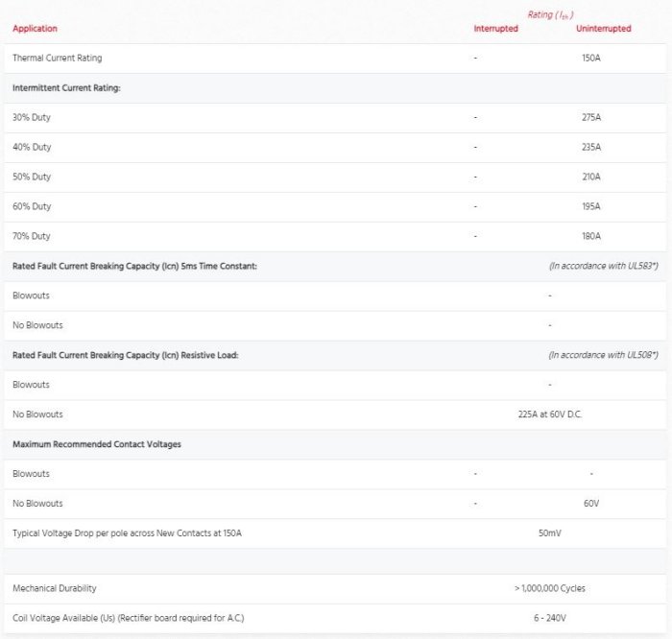Click the 235A value for 40% Duty

[590, 148]
